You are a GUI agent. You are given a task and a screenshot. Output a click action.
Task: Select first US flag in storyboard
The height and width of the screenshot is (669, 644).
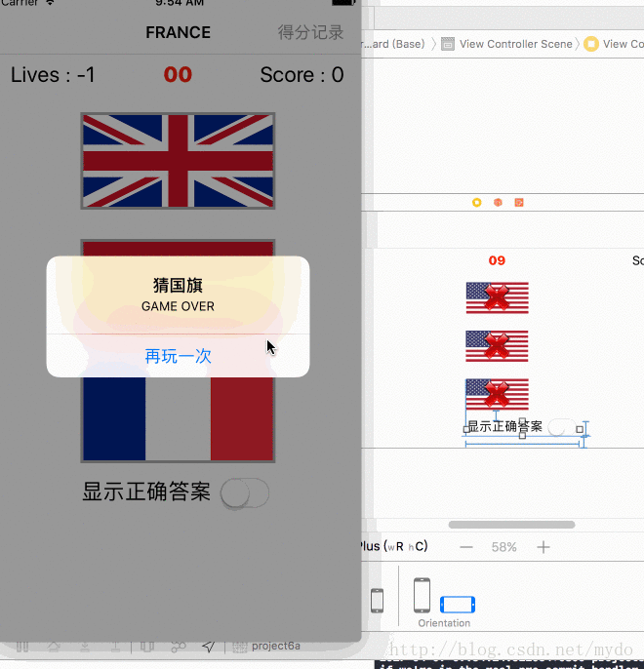498,297
